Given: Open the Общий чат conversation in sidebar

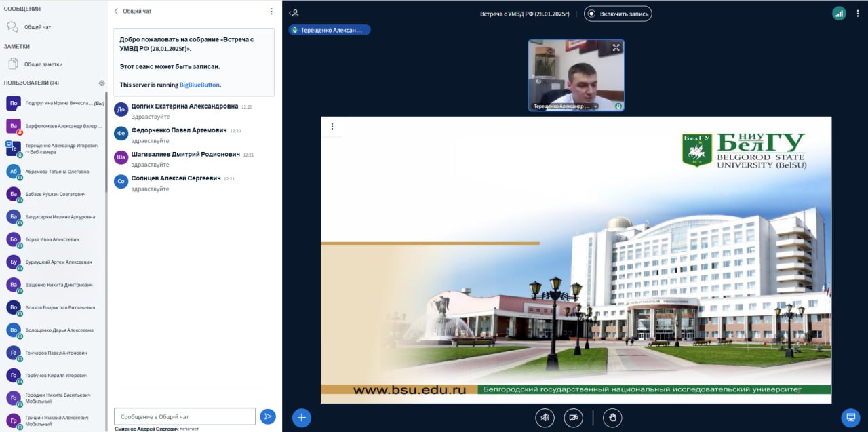Looking at the screenshot, I should point(53,27).
